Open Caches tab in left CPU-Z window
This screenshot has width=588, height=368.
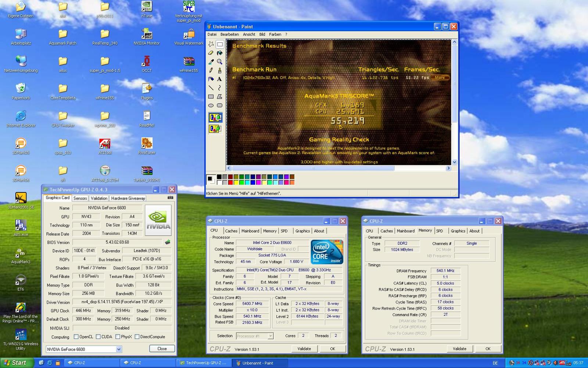point(231,231)
